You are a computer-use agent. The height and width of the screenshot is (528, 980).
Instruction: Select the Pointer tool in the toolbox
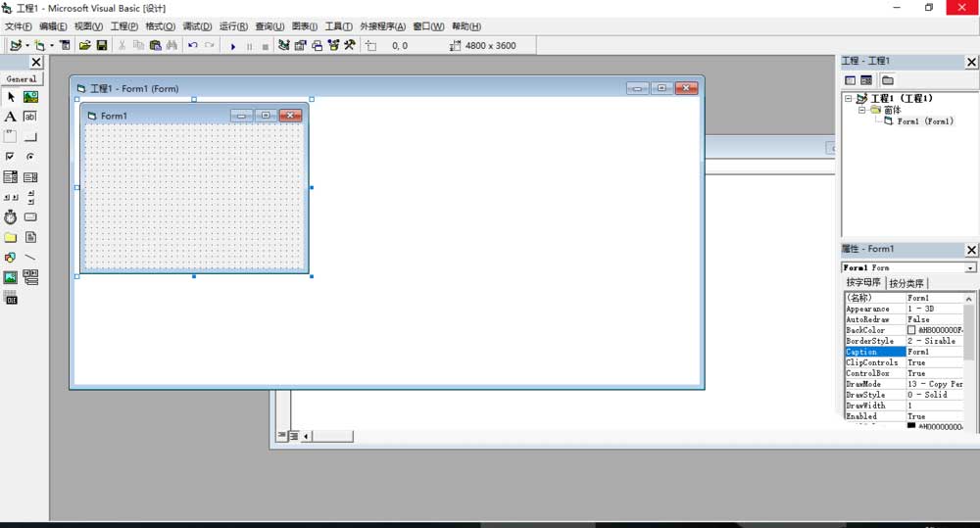coord(11,97)
